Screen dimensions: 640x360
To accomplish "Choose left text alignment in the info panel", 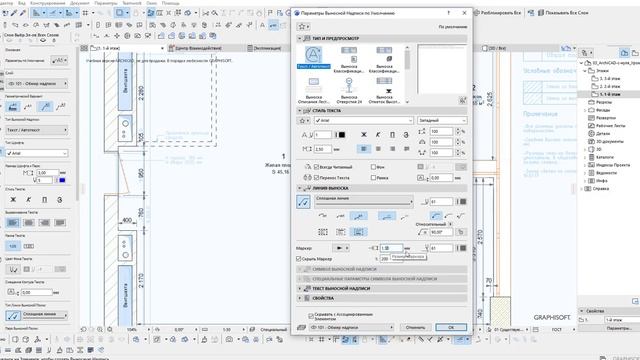I will pos(13,222).
